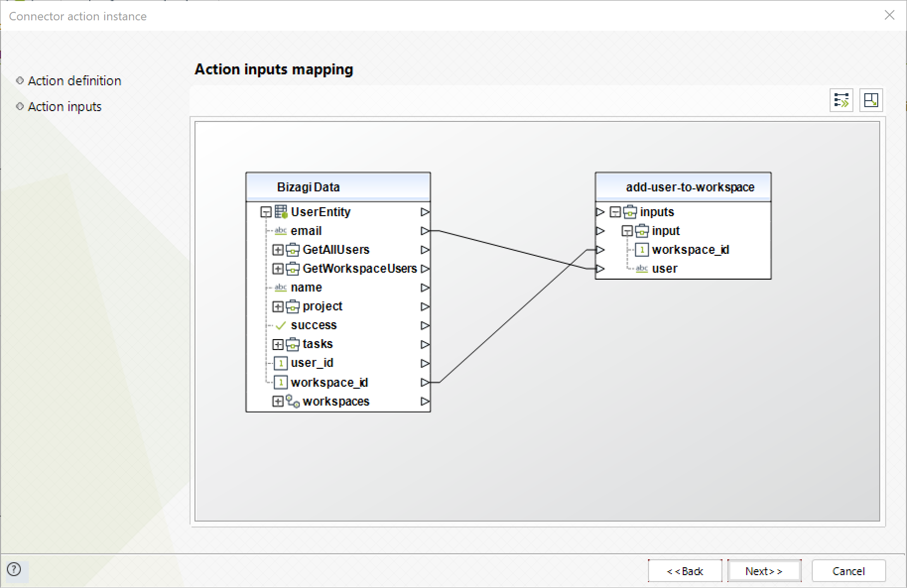Click the user_id number icon

pos(281,363)
